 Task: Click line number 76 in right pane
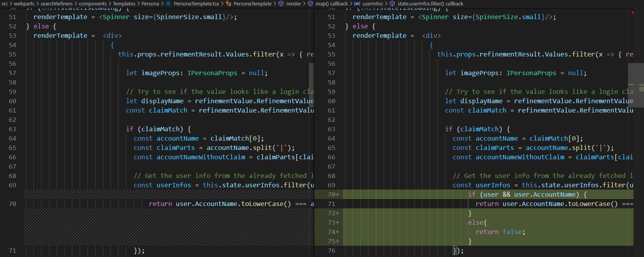coord(332,250)
